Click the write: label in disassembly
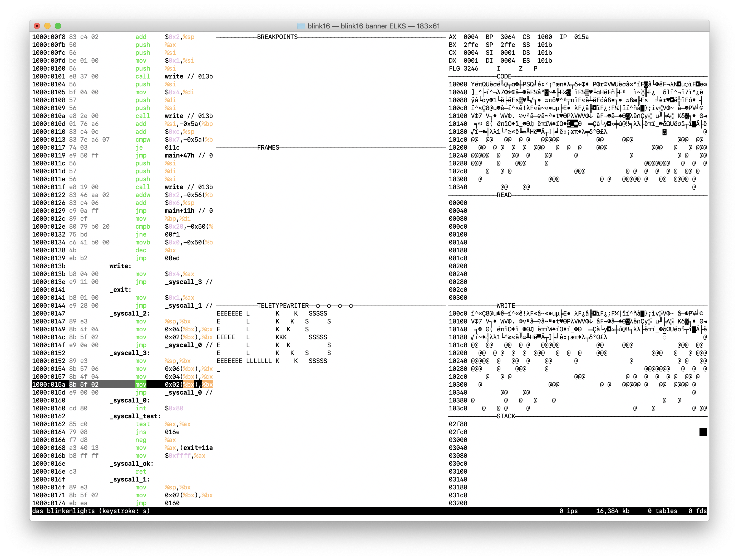Image resolution: width=739 pixels, height=560 pixels. [120, 266]
